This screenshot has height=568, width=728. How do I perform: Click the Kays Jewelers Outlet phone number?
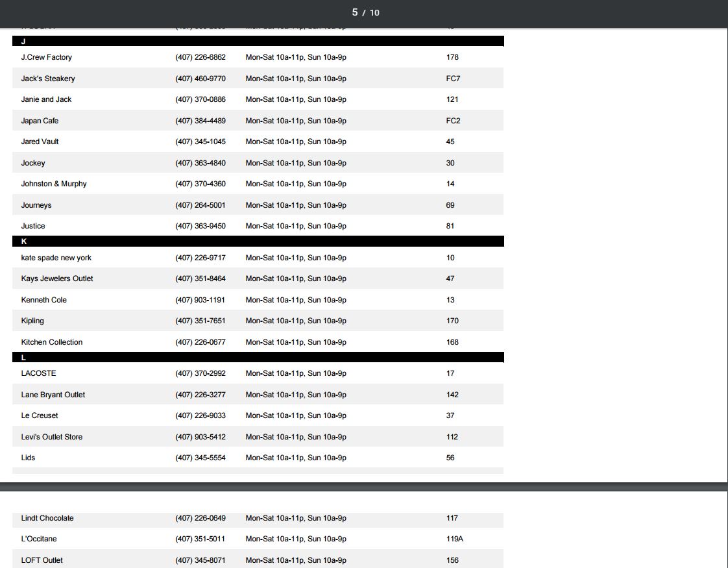click(x=200, y=278)
